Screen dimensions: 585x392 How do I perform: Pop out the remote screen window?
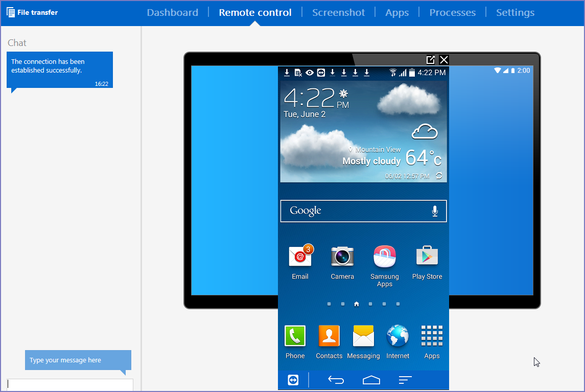431,60
